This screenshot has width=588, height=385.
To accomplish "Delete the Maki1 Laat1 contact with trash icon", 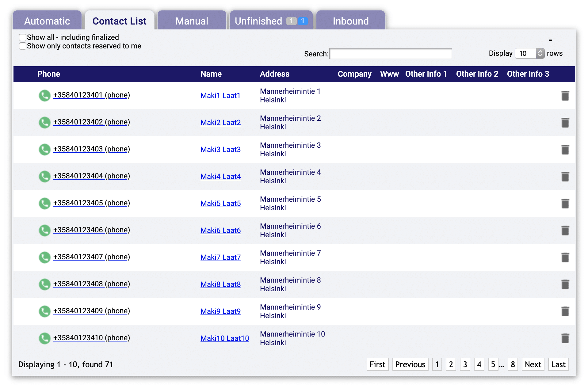I will [x=565, y=96].
